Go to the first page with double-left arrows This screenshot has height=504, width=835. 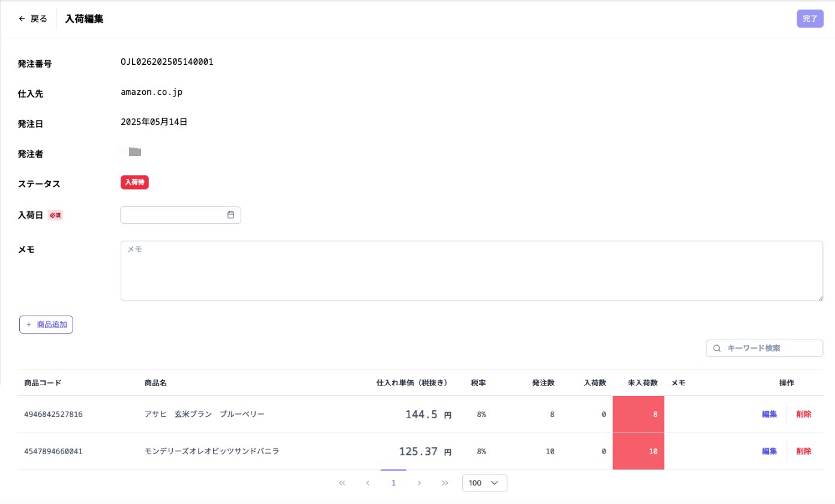(x=342, y=483)
